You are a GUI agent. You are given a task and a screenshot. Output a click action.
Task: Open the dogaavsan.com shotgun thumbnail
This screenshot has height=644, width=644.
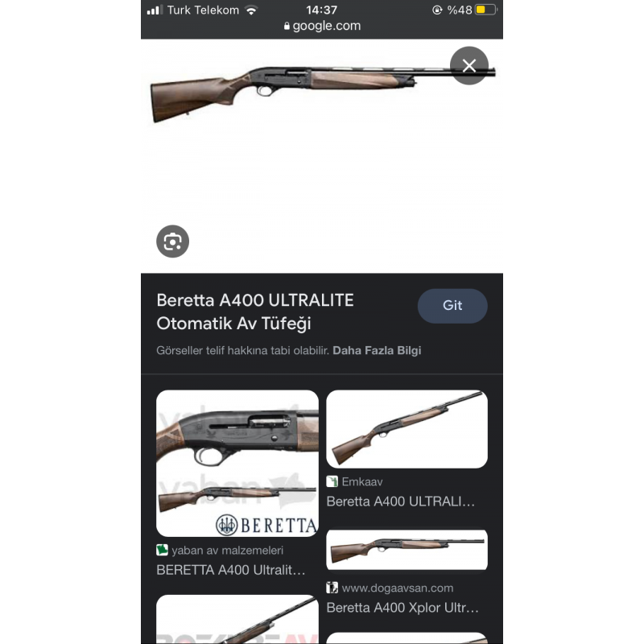[x=407, y=550]
